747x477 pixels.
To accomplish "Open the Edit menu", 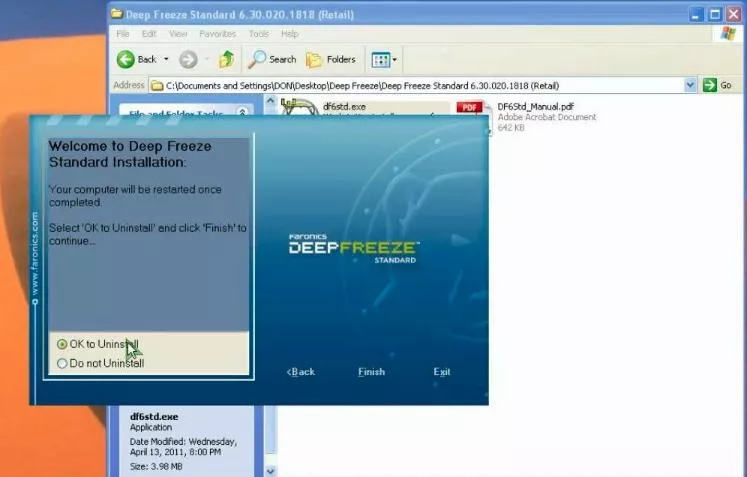I will [149, 34].
